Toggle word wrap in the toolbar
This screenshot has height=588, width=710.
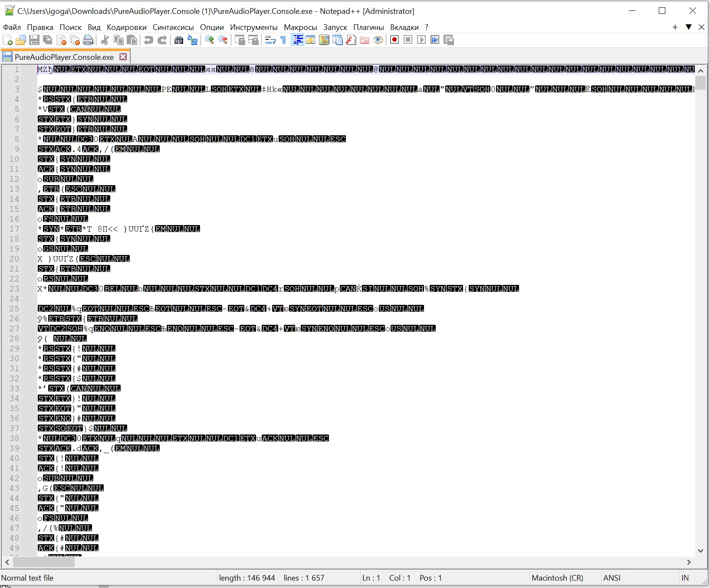click(270, 40)
